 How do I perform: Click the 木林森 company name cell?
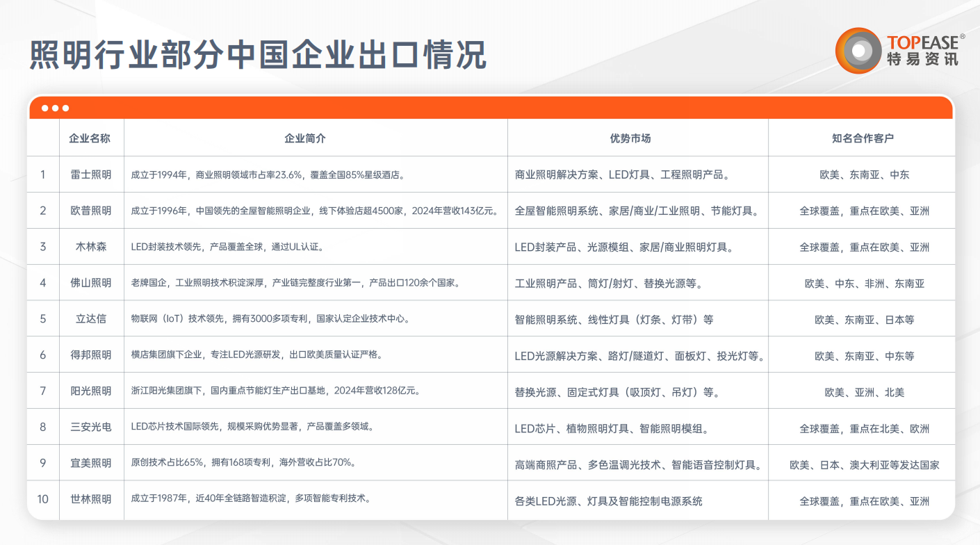pyautogui.click(x=91, y=247)
